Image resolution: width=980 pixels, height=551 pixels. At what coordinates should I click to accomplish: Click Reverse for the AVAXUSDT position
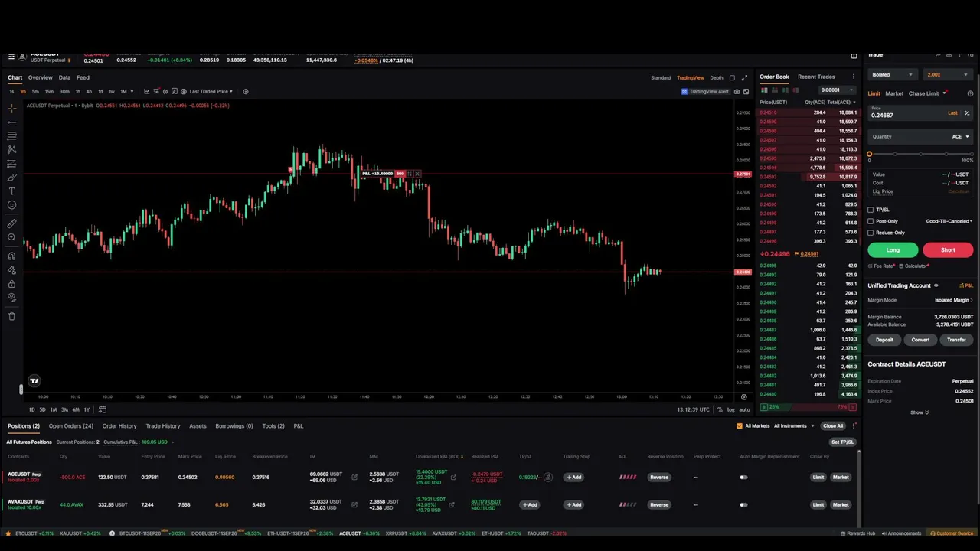659,504
